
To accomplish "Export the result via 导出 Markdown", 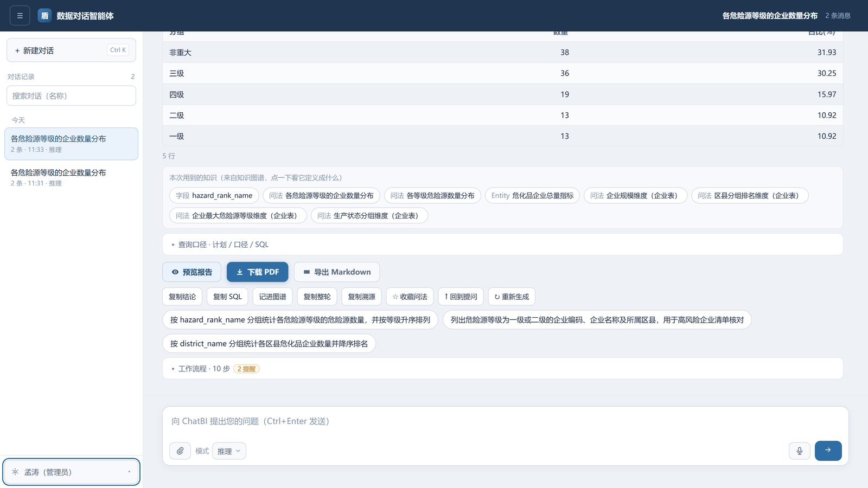I will [x=337, y=272].
